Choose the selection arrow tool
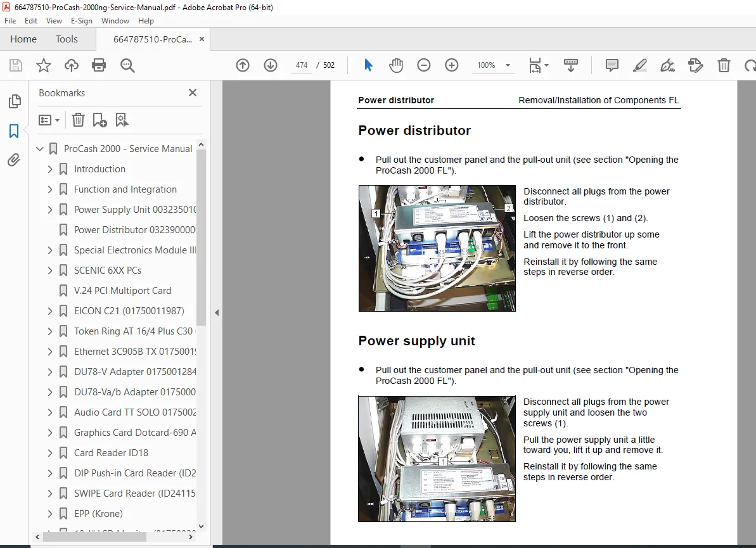This screenshot has height=548, width=756. pos(368,65)
